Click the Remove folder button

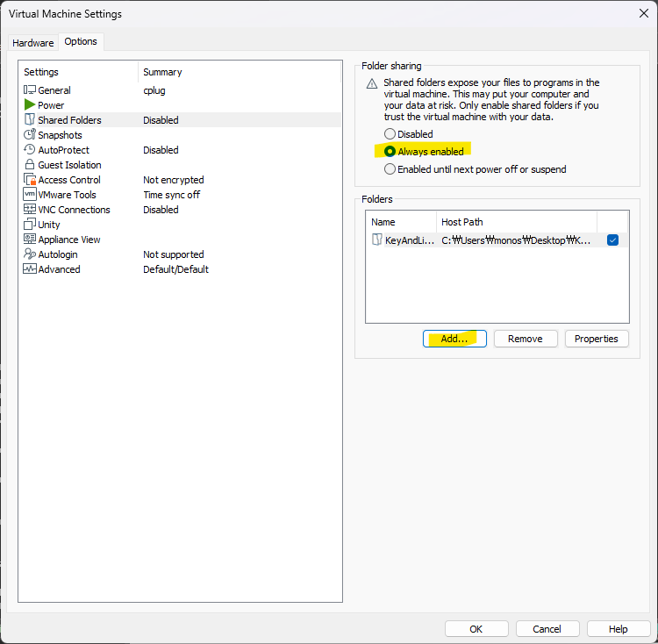(x=526, y=339)
